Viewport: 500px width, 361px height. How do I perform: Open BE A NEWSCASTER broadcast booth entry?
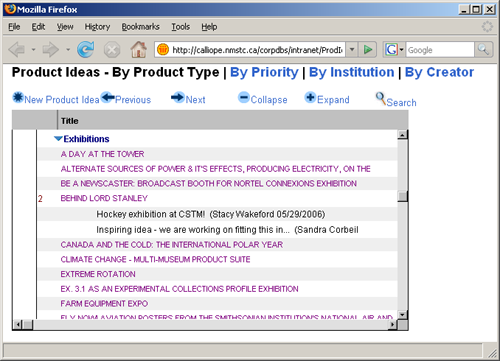point(209,184)
